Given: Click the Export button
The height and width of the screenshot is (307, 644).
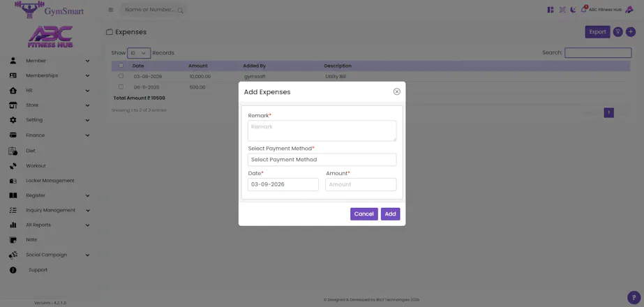Looking at the screenshot, I should (x=597, y=32).
